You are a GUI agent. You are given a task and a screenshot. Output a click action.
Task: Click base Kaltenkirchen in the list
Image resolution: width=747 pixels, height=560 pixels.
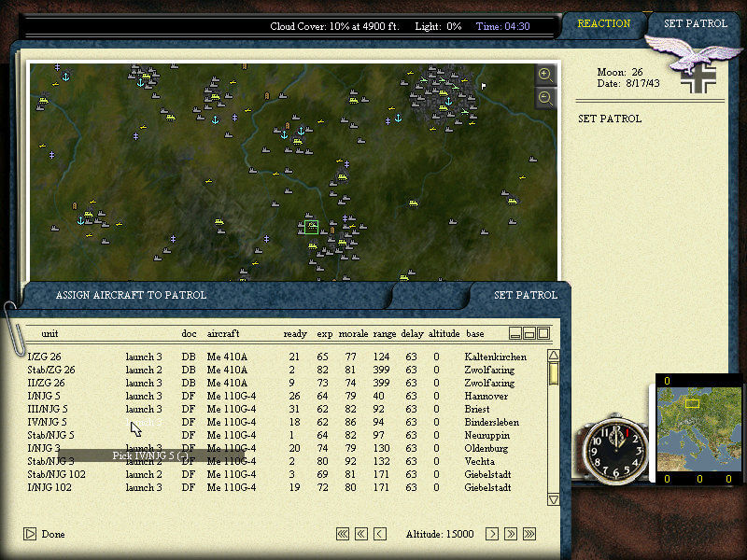pos(496,357)
